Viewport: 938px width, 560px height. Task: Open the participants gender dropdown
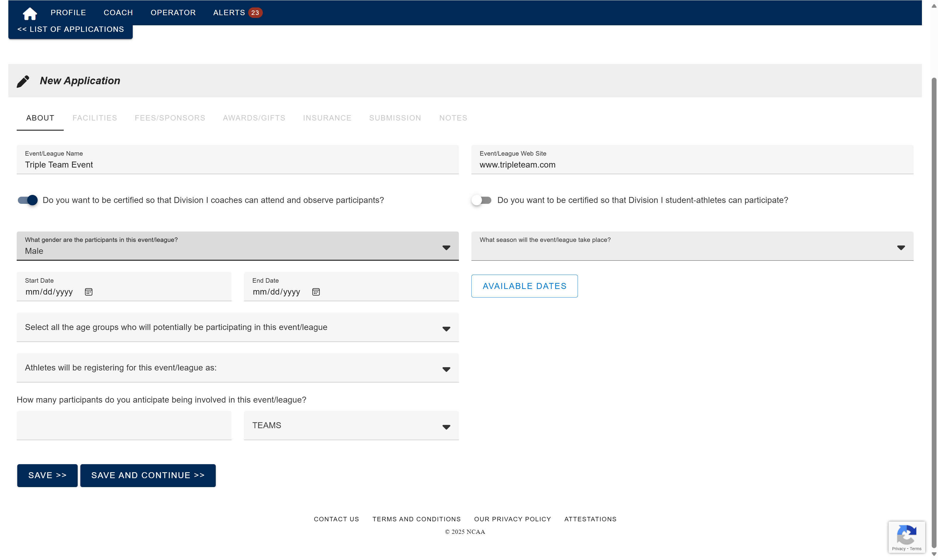pyautogui.click(x=238, y=246)
